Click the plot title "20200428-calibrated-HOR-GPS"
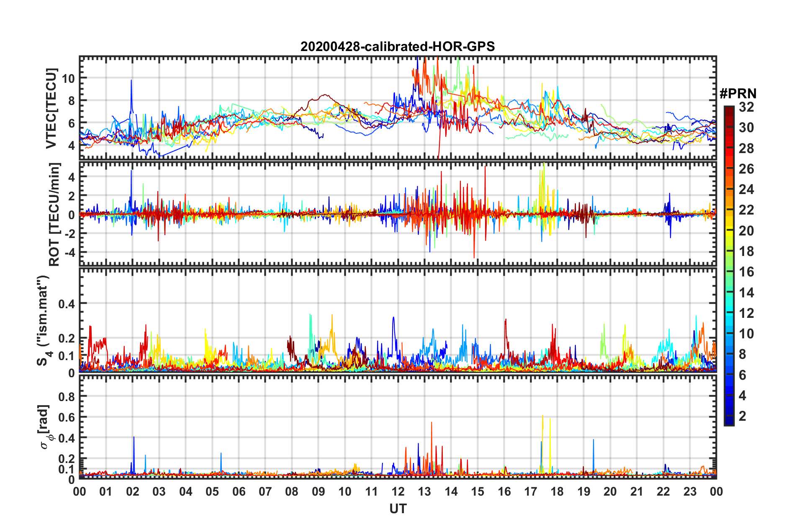Screen dimensions: 796x532 click(398, 46)
